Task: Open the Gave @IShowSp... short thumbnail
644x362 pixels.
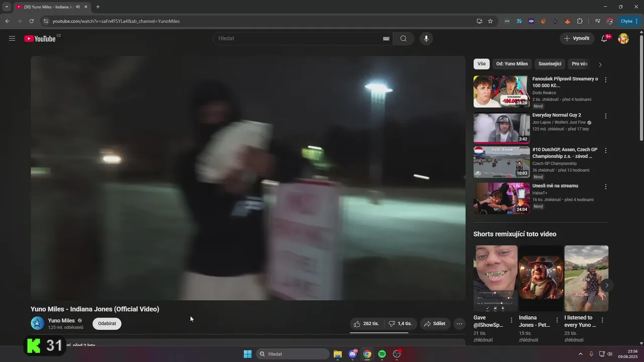Action: (x=496, y=278)
